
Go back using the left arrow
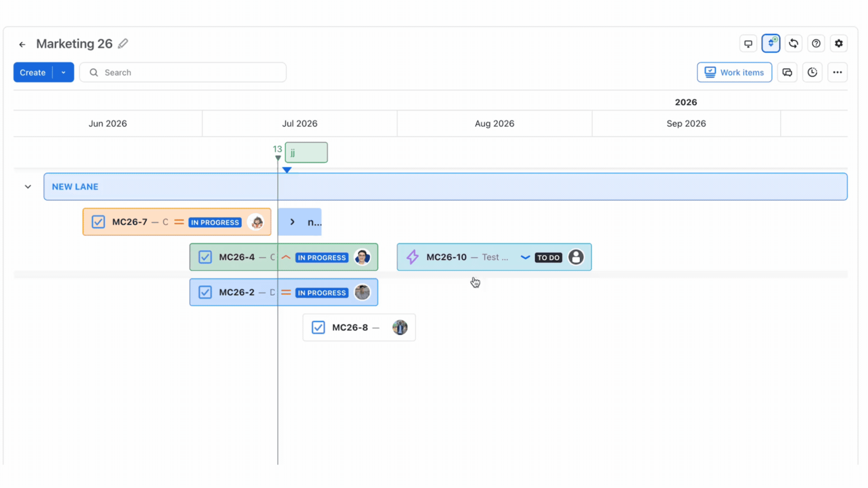(22, 44)
